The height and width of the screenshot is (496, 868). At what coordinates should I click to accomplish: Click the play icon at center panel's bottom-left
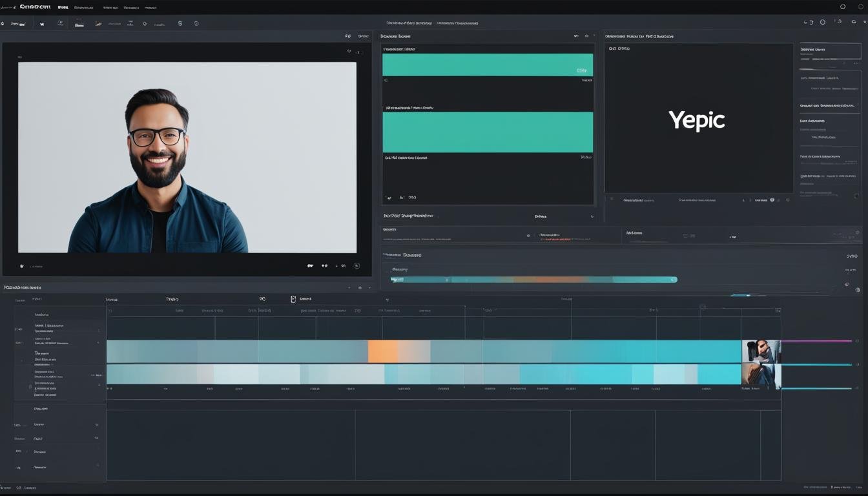tap(388, 198)
